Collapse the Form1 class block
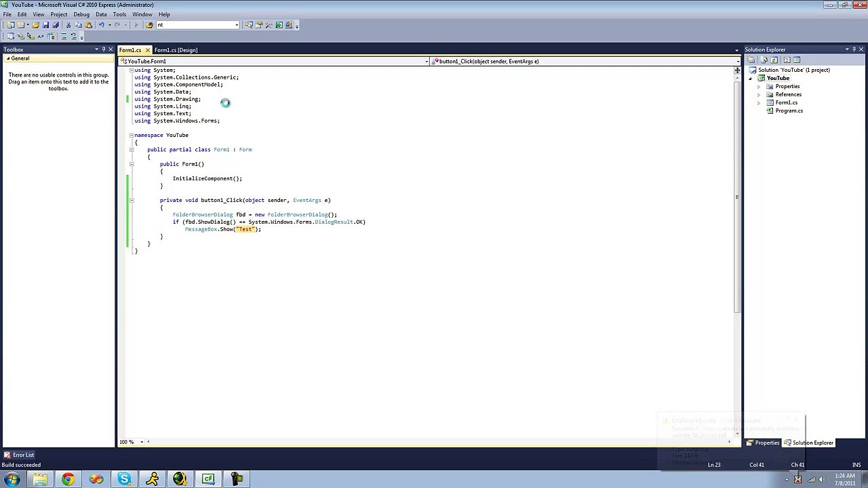This screenshot has height=488, width=868. (x=132, y=149)
